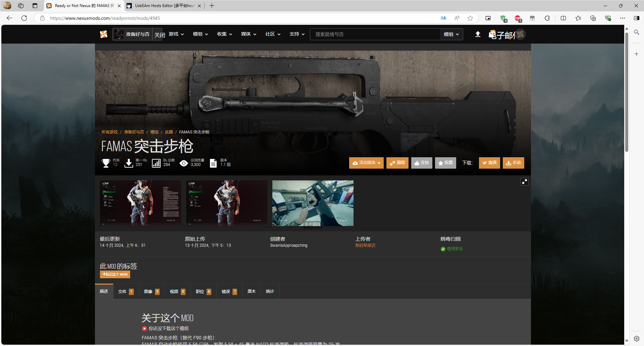Expand the 收集 navigation dropdown
Screen dimensions: 644x346
click(x=225, y=34)
